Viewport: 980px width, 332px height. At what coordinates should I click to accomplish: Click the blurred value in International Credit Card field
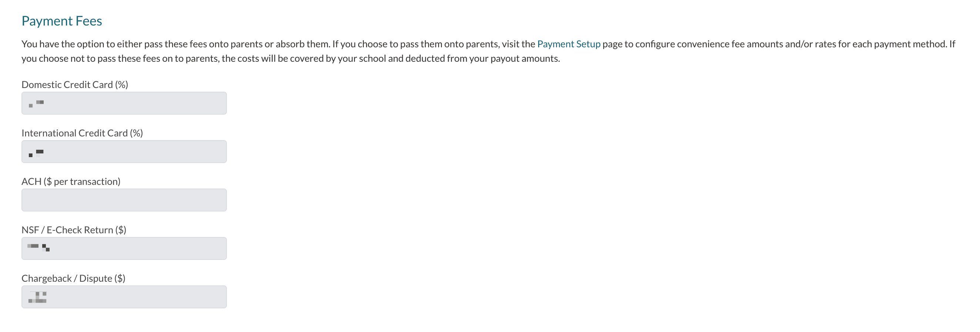point(36,153)
